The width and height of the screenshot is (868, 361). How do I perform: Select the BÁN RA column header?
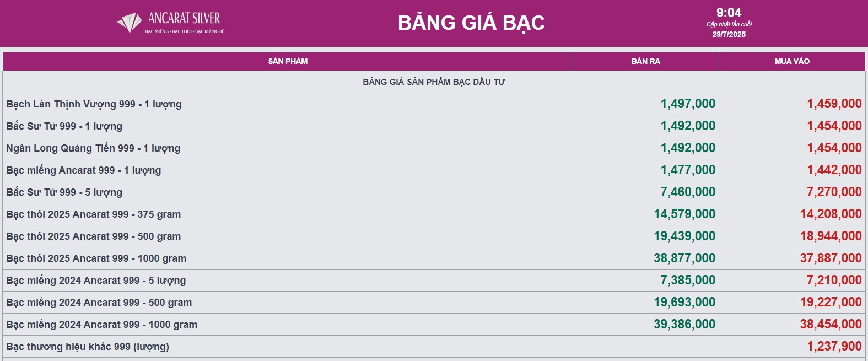pyautogui.click(x=646, y=61)
